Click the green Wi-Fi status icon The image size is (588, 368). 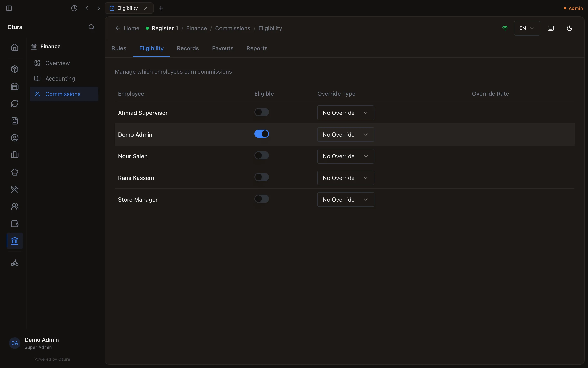tap(505, 28)
